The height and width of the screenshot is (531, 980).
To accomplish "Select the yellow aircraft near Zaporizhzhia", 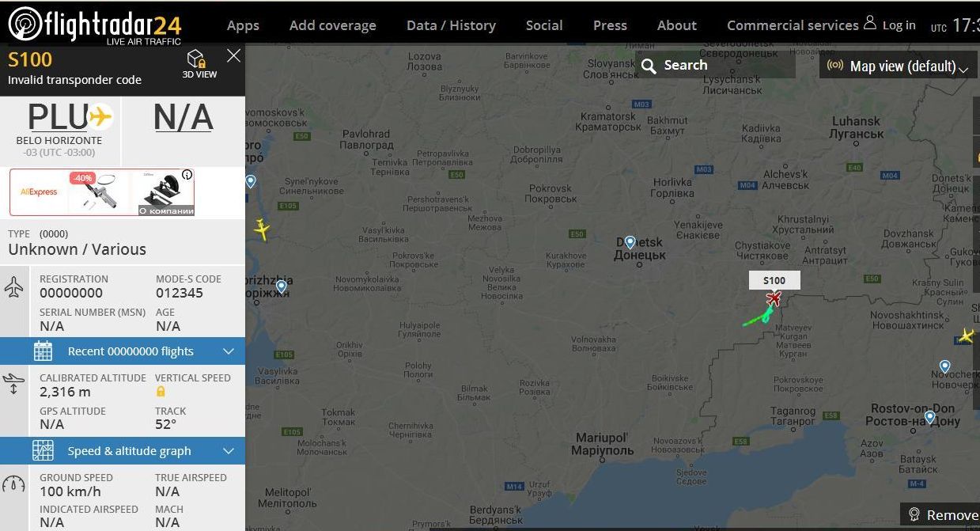I will pyautogui.click(x=262, y=230).
